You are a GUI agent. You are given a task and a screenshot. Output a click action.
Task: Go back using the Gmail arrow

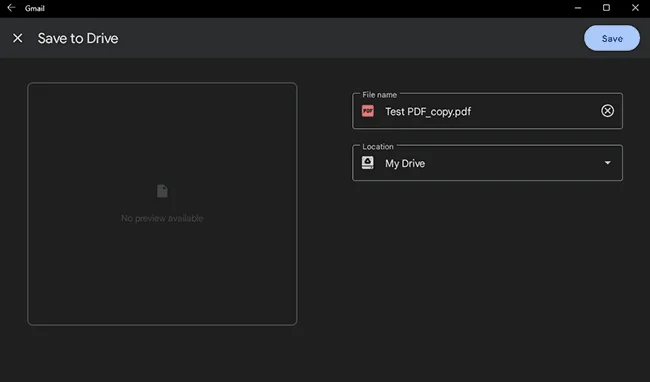(x=11, y=7)
